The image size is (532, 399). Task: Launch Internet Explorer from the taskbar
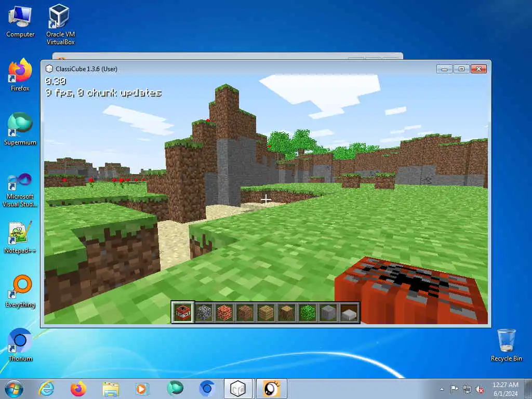(x=46, y=389)
